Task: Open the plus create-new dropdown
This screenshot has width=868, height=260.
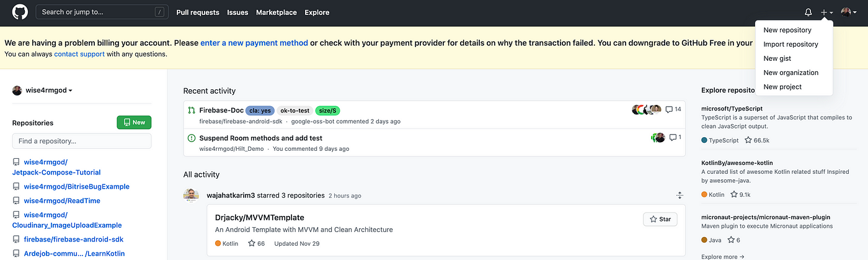Action: coord(826,12)
